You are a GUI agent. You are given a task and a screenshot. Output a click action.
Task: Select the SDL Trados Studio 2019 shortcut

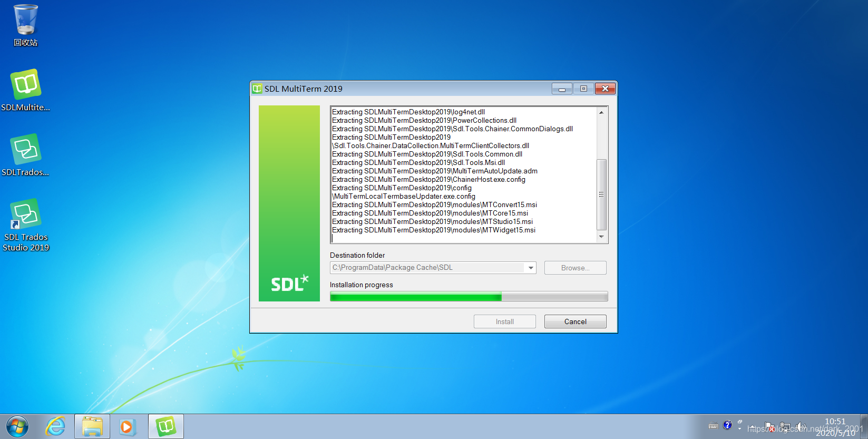point(25,225)
